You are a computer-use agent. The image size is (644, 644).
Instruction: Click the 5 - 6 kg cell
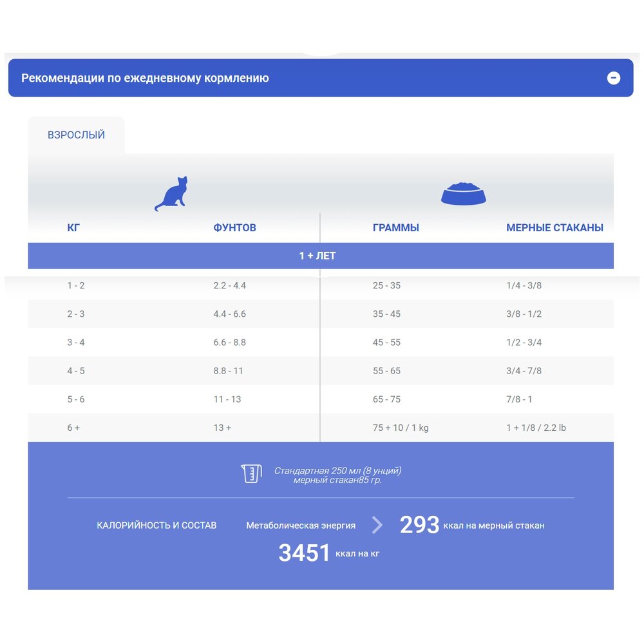(76, 399)
